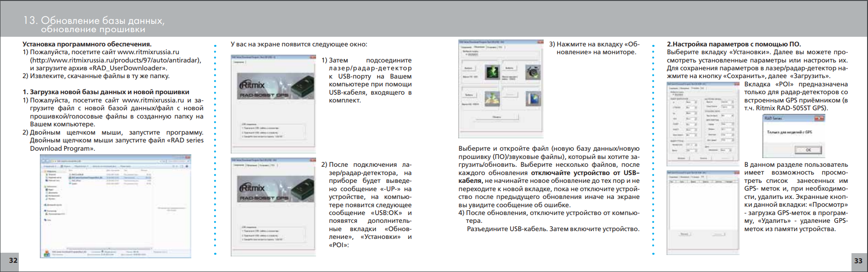Switch to the POI tab in the update window
Screen dimensions: 868x272
click(501, 46)
